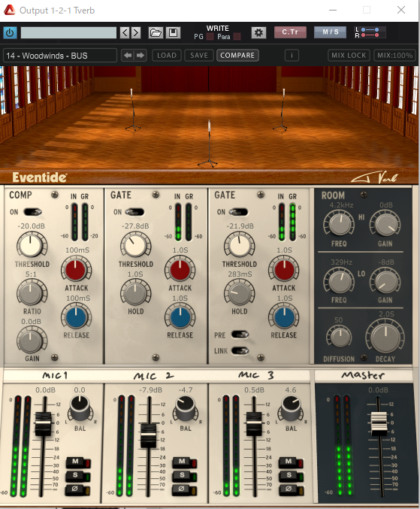Screen dimensions: 420x509
Task: Click the Eventide next preset arrow
Action: pos(140,56)
